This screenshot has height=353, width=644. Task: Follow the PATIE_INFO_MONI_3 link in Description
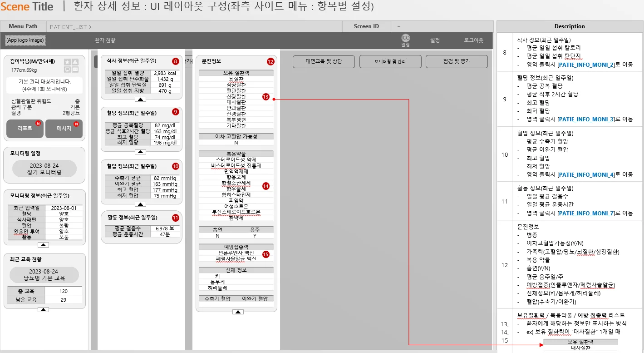click(586, 119)
